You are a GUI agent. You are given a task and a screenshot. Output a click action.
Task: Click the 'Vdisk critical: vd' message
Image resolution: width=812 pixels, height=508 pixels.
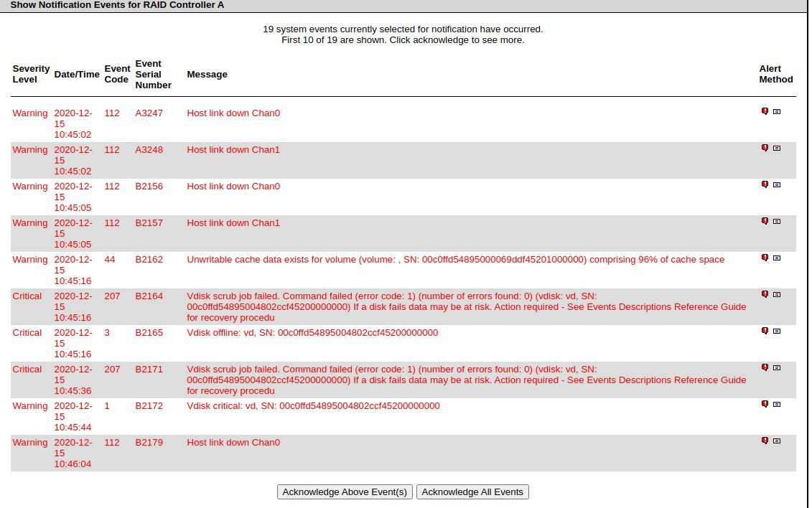click(313, 406)
